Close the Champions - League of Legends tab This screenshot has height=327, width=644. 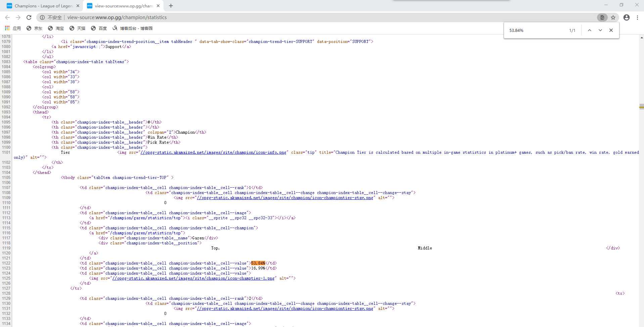(x=78, y=6)
